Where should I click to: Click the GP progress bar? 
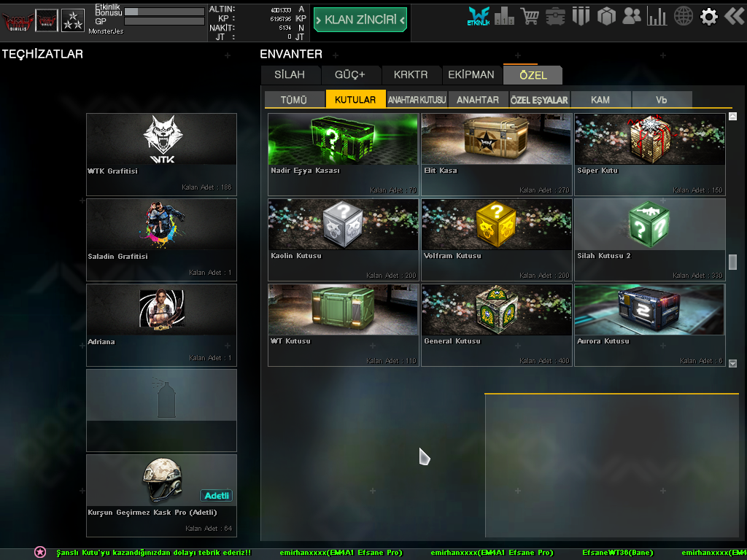click(164, 21)
